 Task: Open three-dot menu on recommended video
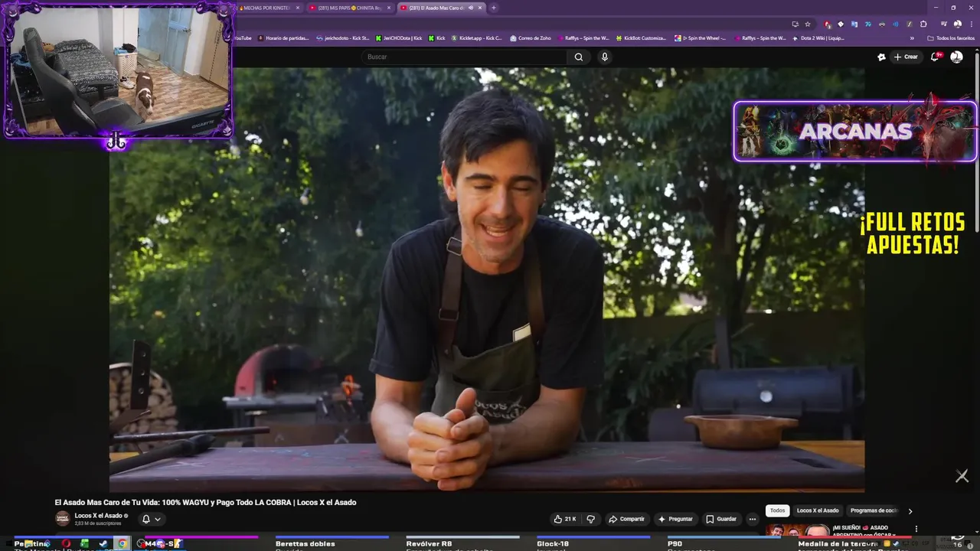pyautogui.click(x=916, y=529)
